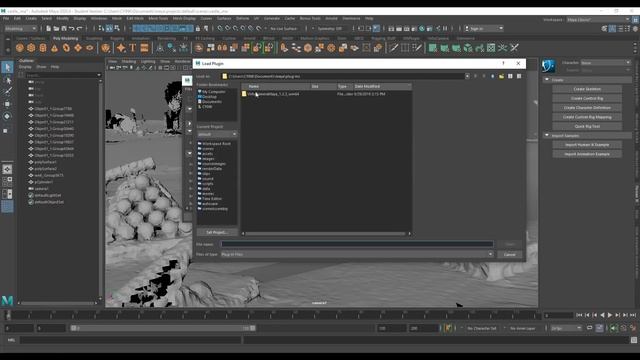Image resolution: width=640 pixels, height=360 pixels.
Task: Click the Maya logo at bottom left
Action: 7,301
